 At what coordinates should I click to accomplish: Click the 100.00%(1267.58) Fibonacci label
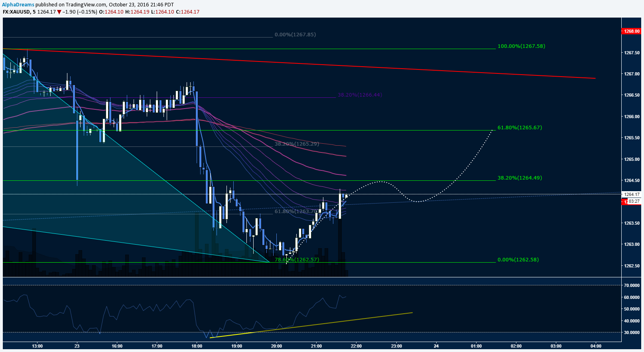click(521, 46)
